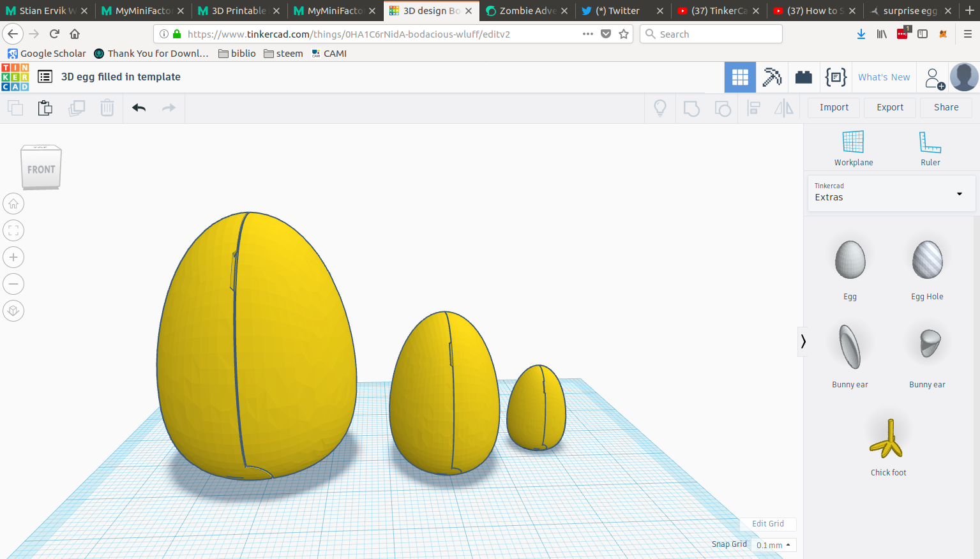Open the Blocks (Minecraft pickaxe) mode

772,77
